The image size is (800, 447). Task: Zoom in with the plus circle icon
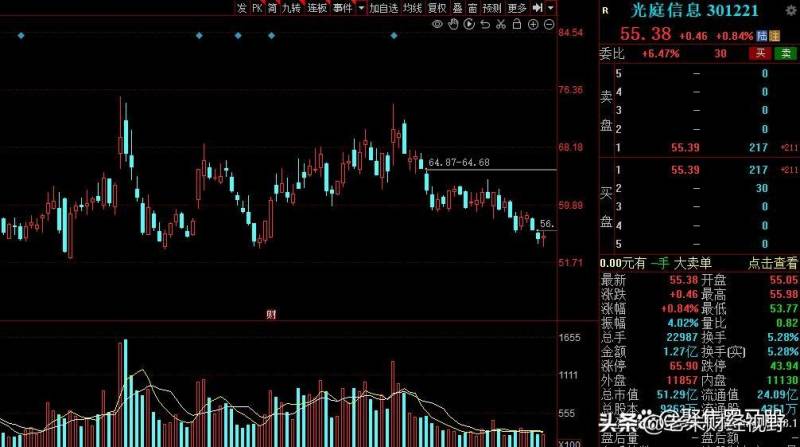(x=533, y=24)
